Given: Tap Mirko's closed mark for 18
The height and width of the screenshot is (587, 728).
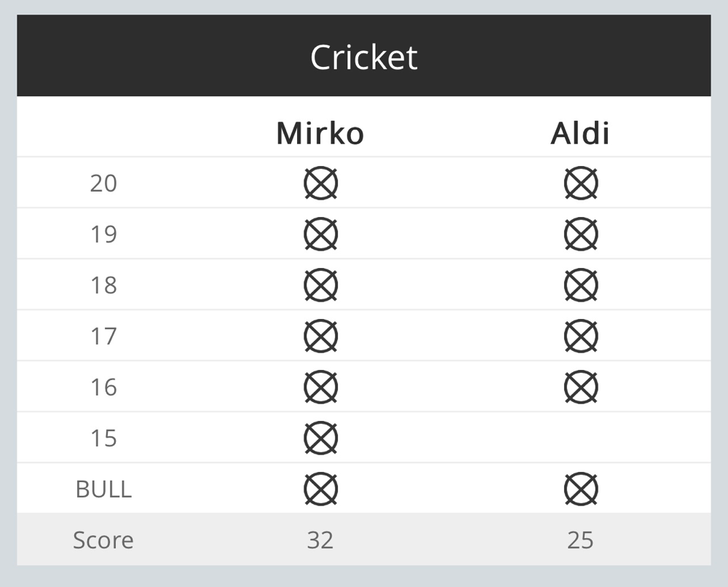Looking at the screenshot, I should tap(320, 285).
